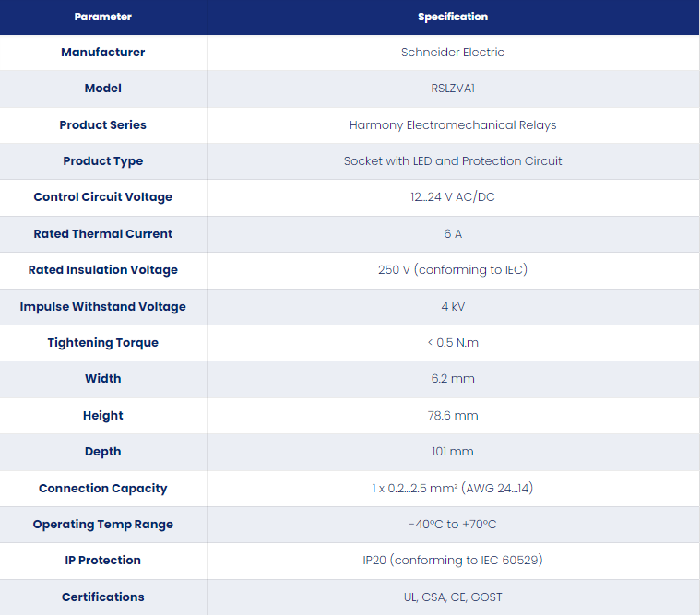The image size is (700, 615).
Task: Click the 'UL, CSA, CE, GOST' value
Action: pos(453,597)
